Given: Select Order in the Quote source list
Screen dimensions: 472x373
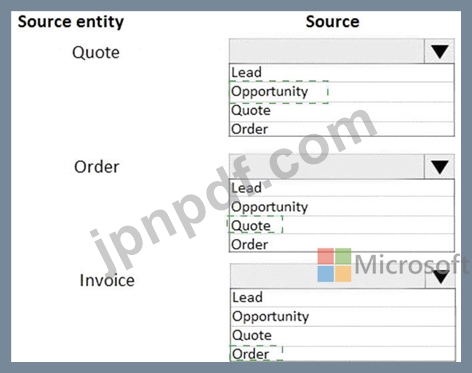Looking at the screenshot, I should click(342, 129).
